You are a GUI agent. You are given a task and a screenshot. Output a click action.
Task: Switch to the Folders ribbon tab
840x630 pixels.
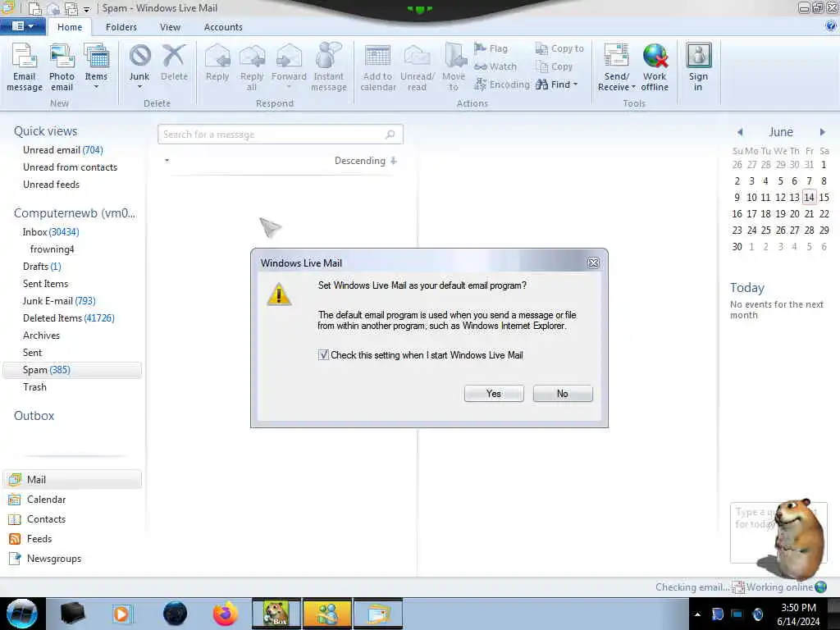click(121, 27)
